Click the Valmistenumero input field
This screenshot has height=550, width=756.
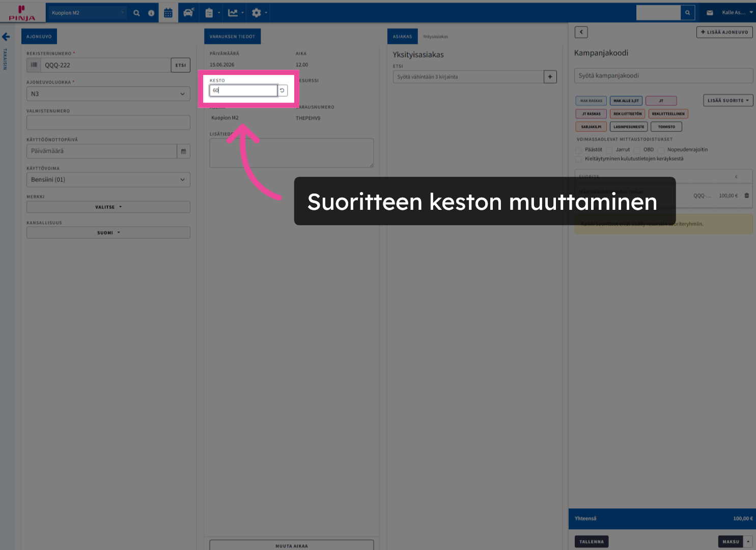point(108,122)
